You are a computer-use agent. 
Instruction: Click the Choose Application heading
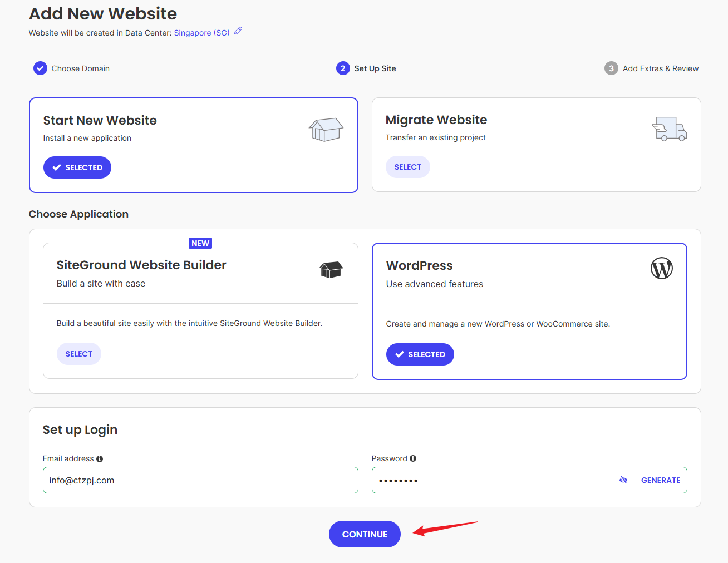78,214
